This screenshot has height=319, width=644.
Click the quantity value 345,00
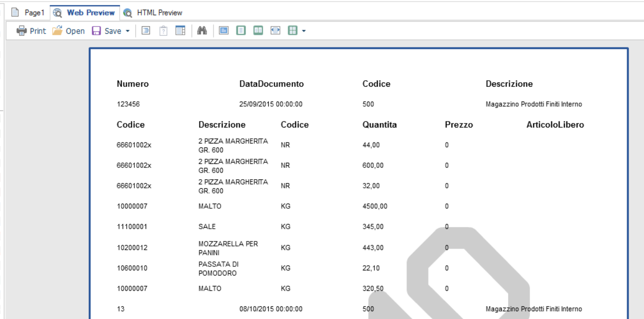coord(373,227)
